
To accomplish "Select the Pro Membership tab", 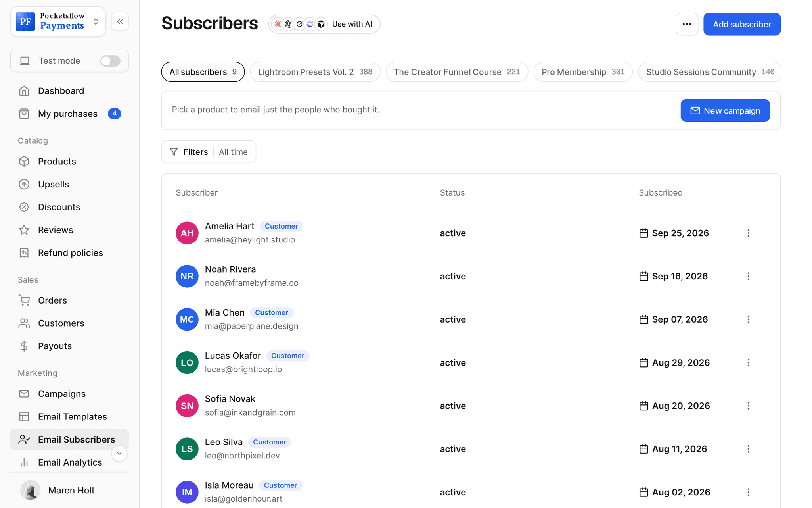I will pos(583,72).
